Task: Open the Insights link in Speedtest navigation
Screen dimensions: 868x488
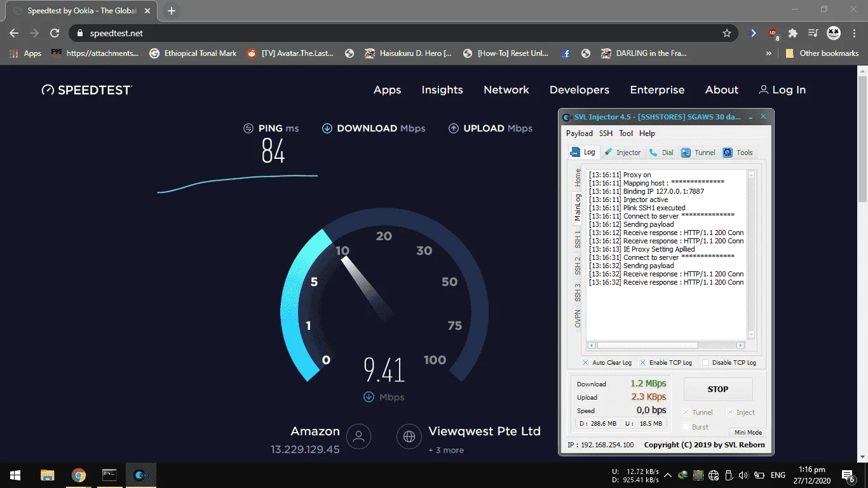Action: (442, 90)
